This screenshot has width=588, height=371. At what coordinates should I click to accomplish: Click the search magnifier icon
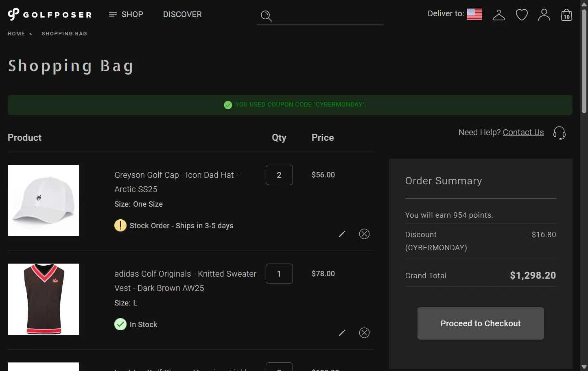pyautogui.click(x=266, y=16)
